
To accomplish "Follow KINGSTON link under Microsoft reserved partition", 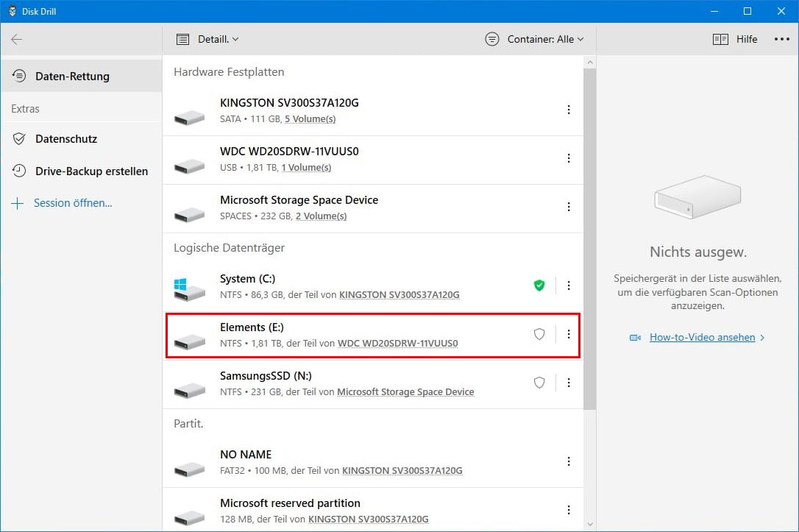I will [x=369, y=519].
